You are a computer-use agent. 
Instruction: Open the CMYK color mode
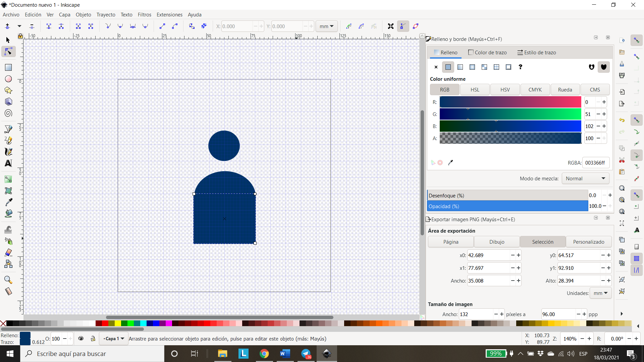tap(535, 90)
